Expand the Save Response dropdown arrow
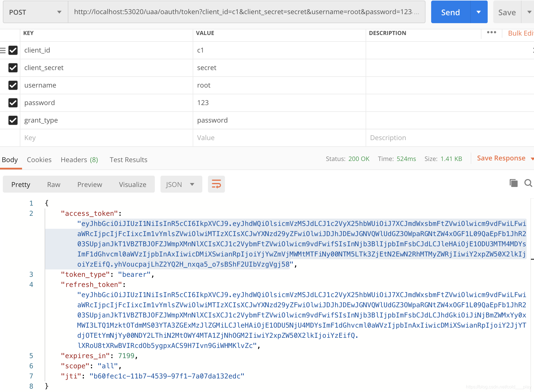 click(532, 159)
